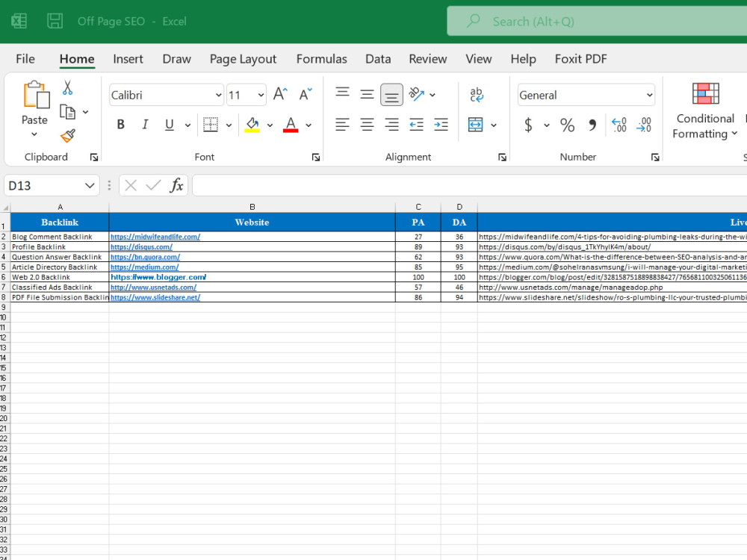Toggle Align Left
This screenshot has width=747, height=560.
342,125
